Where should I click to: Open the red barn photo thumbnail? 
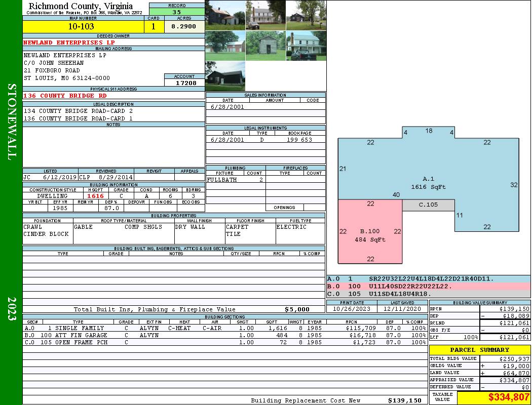coord(225,46)
